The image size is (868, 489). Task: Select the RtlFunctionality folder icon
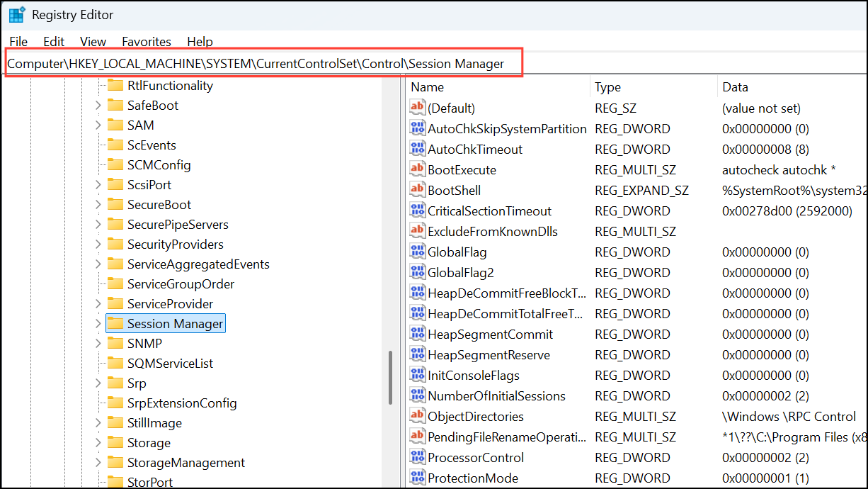115,85
